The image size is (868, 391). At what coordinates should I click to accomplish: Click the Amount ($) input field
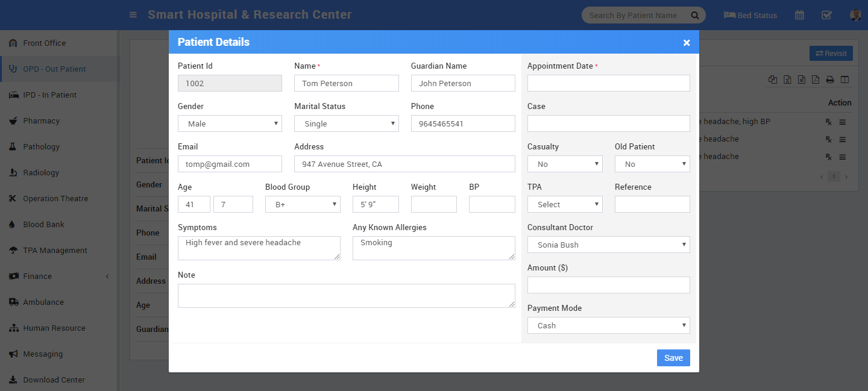pos(608,285)
